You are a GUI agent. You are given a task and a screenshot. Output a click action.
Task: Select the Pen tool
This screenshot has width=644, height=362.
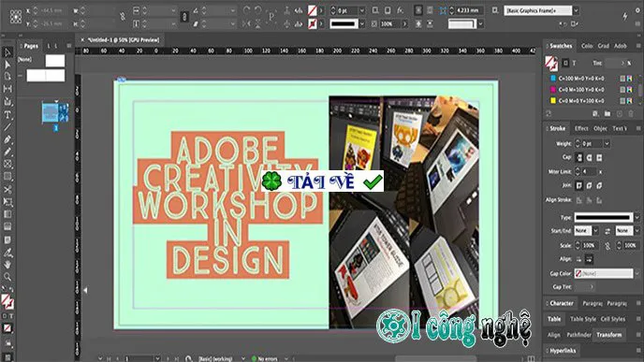pos(7,139)
